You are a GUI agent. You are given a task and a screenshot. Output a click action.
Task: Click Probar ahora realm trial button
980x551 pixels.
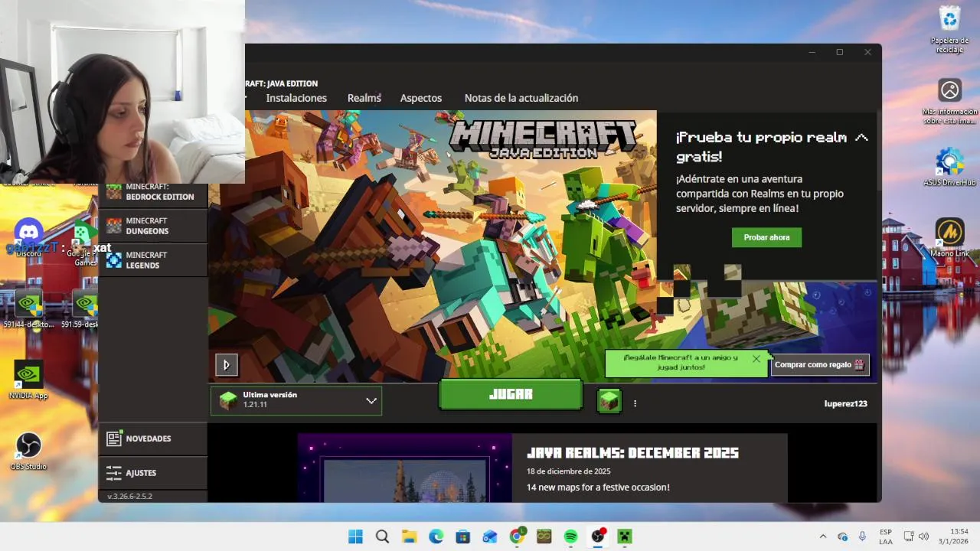(766, 237)
